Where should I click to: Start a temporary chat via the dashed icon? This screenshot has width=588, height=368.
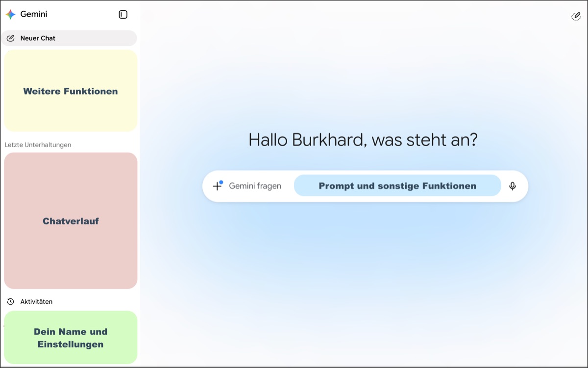click(576, 17)
